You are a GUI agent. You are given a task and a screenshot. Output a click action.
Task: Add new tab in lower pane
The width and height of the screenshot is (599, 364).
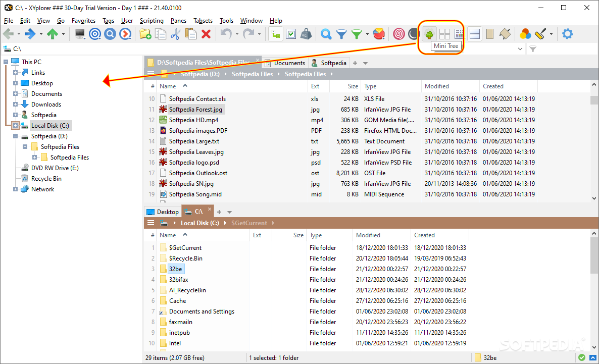pyautogui.click(x=219, y=212)
